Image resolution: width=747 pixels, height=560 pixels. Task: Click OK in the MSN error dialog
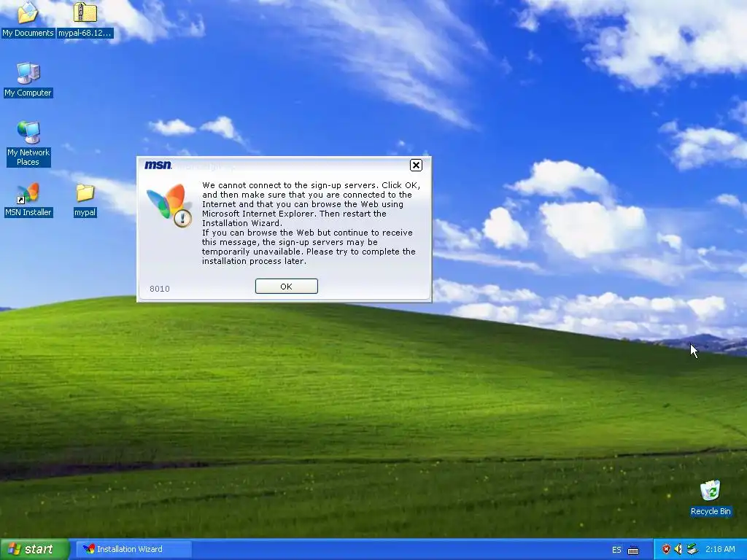coord(286,286)
